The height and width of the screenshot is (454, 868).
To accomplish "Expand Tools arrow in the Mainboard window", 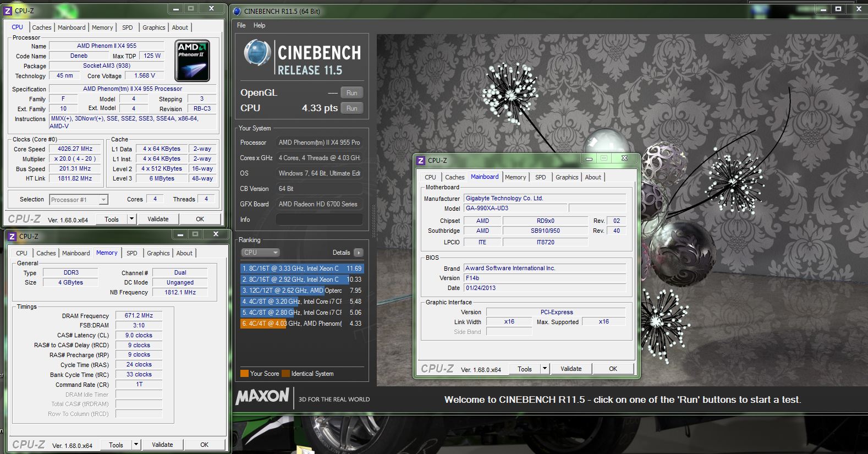I will pyautogui.click(x=545, y=369).
